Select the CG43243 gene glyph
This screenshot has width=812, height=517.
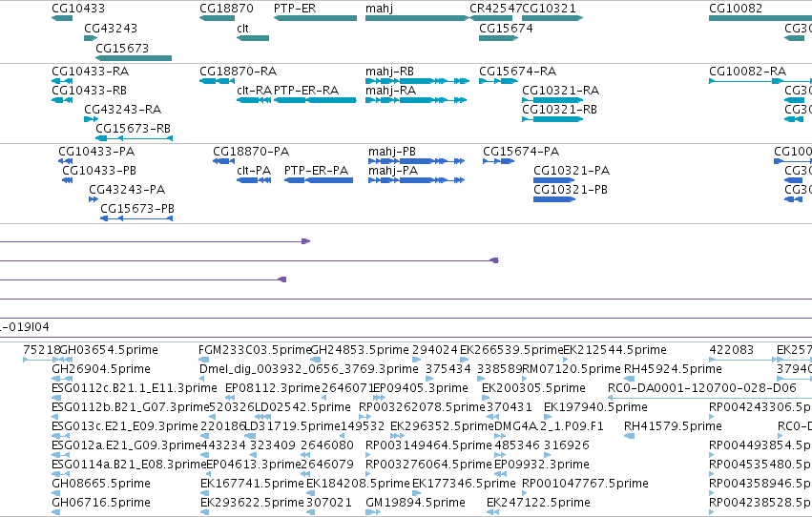pyautogui.click(x=91, y=38)
